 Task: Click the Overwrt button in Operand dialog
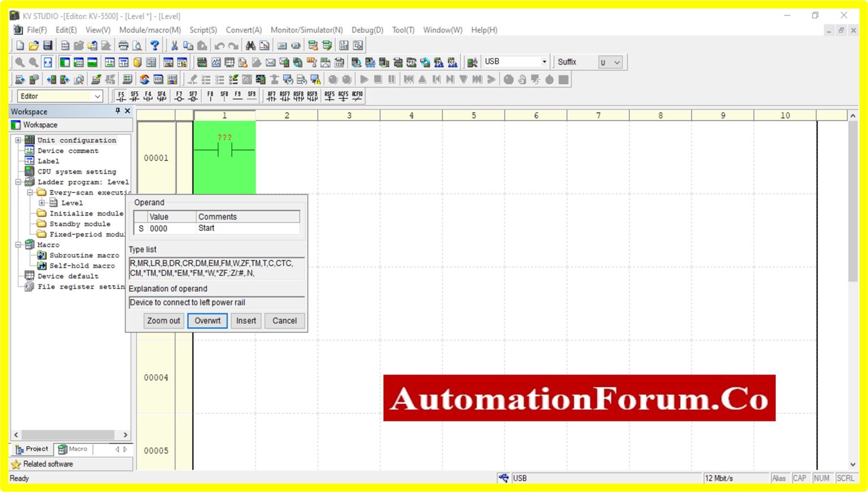[x=207, y=321]
